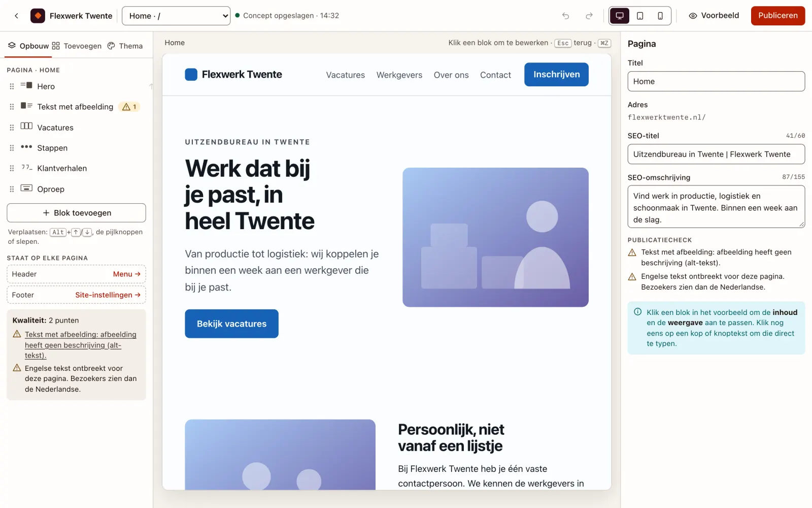Screen dimensions: 812x508
Task: Select the Stappen block row
Action: (76, 148)
